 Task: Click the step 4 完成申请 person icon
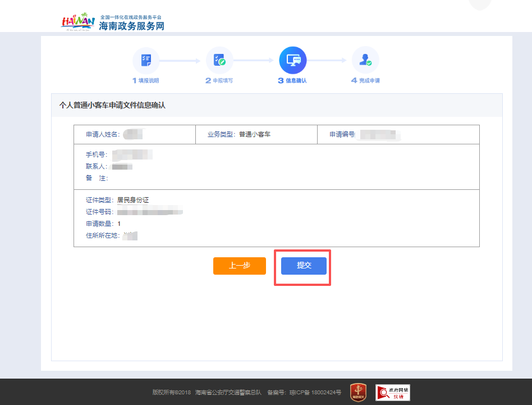tap(365, 60)
